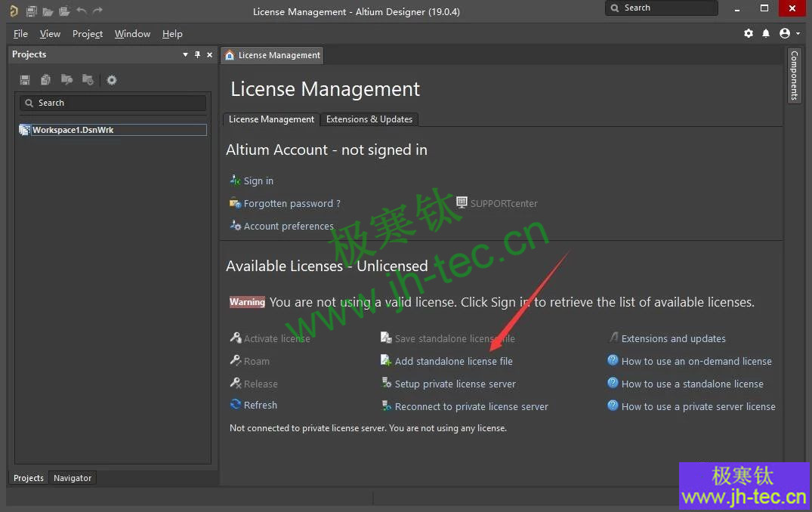Click the compile documents icon in Projects toolbar
Viewport: 812px width, 512px height.
[x=45, y=80]
